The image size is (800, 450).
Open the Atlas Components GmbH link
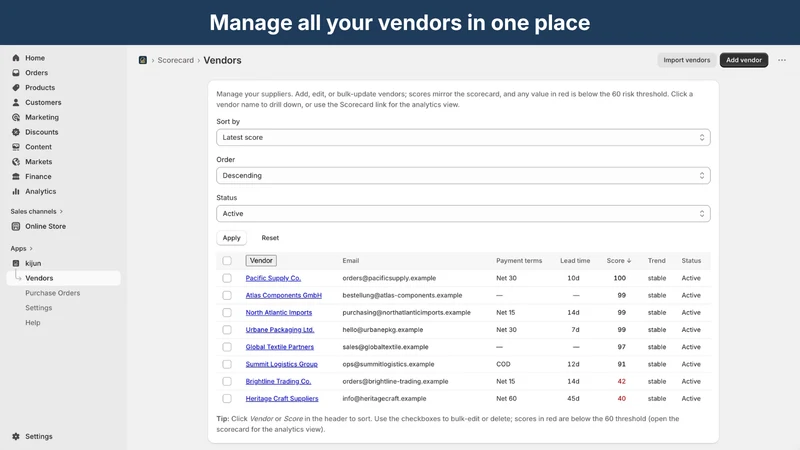pyautogui.click(x=283, y=295)
